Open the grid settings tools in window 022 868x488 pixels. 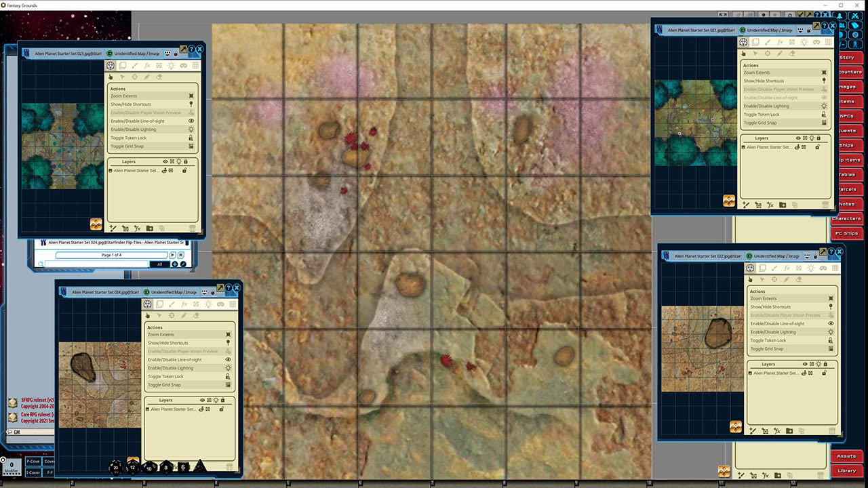835,268
